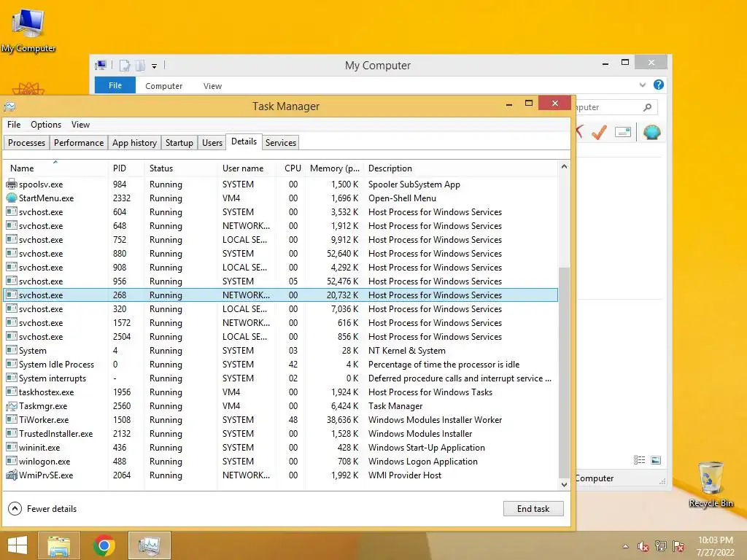Open Action Center flag tray icon
This screenshot has width=747, height=560.
(678, 546)
